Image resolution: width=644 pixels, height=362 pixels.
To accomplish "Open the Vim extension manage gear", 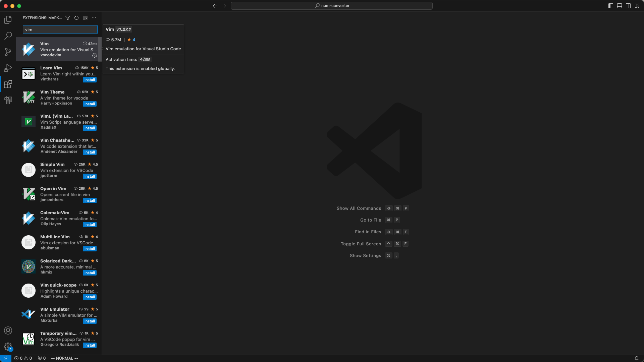I will click(95, 55).
